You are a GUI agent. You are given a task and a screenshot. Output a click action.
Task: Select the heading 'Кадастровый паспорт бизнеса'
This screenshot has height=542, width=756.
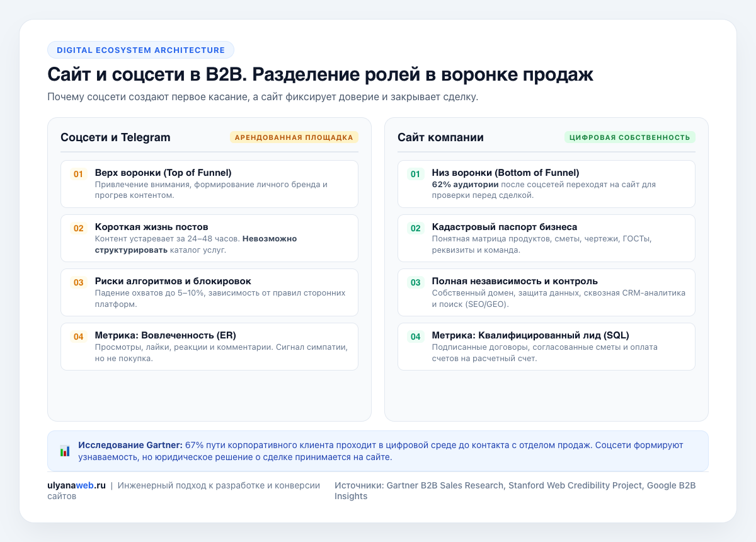coord(505,227)
